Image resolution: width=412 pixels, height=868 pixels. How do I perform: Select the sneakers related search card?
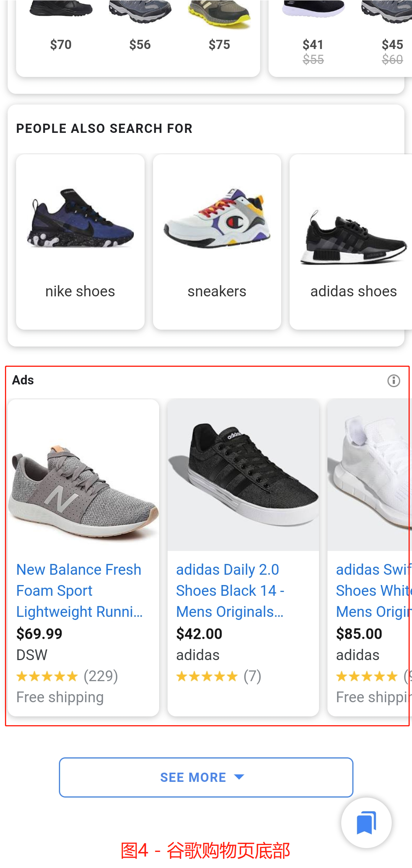[x=217, y=242]
